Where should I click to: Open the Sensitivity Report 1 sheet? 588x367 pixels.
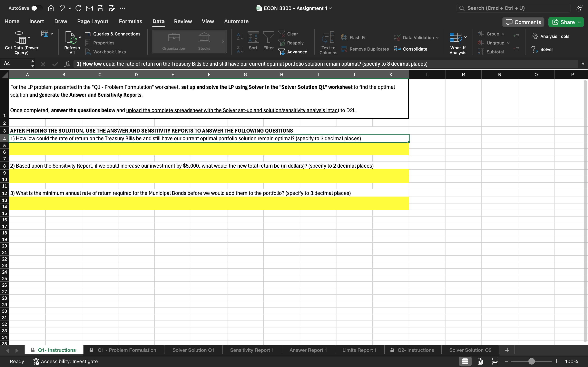click(x=252, y=350)
